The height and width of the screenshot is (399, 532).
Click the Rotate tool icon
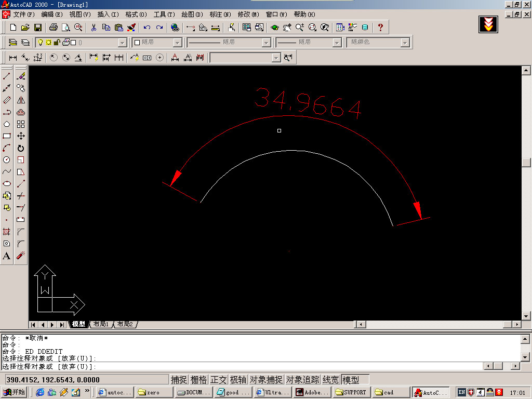21,148
